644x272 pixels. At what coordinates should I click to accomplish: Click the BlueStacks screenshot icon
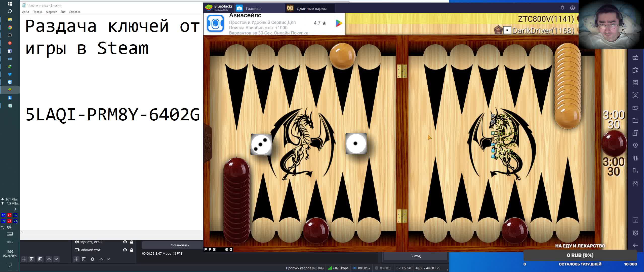click(x=635, y=95)
